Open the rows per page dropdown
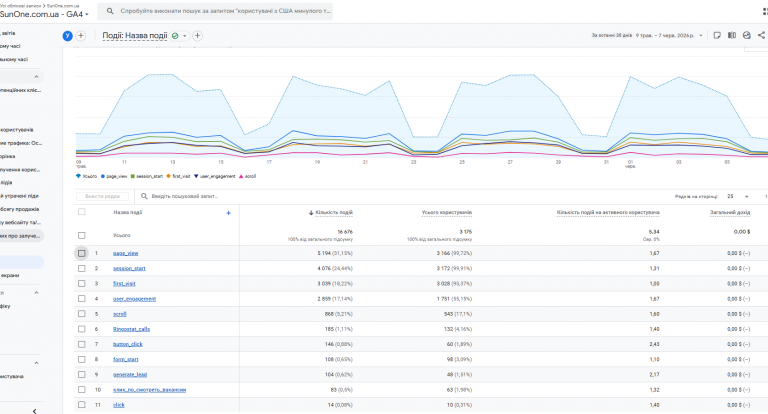Image resolution: width=768 pixels, height=414 pixels. [738, 196]
